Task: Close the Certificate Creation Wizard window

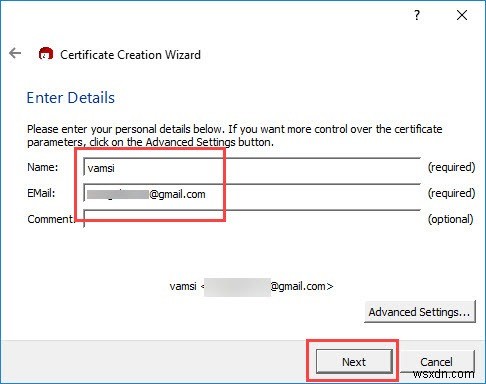Action: (462, 15)
